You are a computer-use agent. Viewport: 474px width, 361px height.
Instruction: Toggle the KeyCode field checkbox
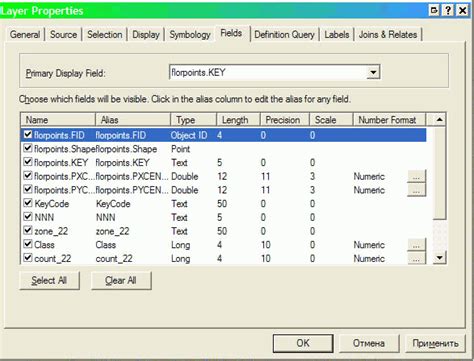click(x=28, y=203)
